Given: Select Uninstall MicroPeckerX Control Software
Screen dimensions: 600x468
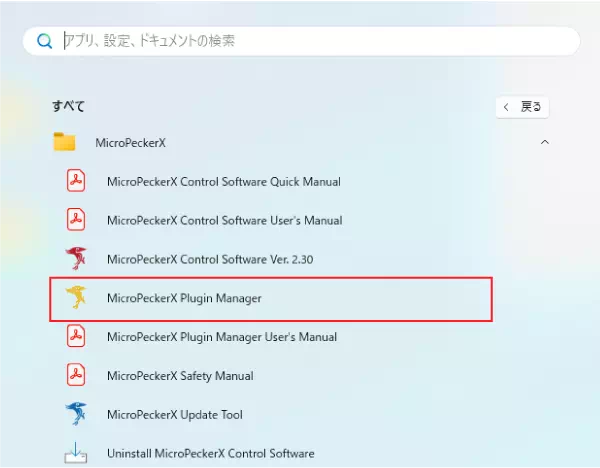Looking at the screenshot, I should point(210,453).
